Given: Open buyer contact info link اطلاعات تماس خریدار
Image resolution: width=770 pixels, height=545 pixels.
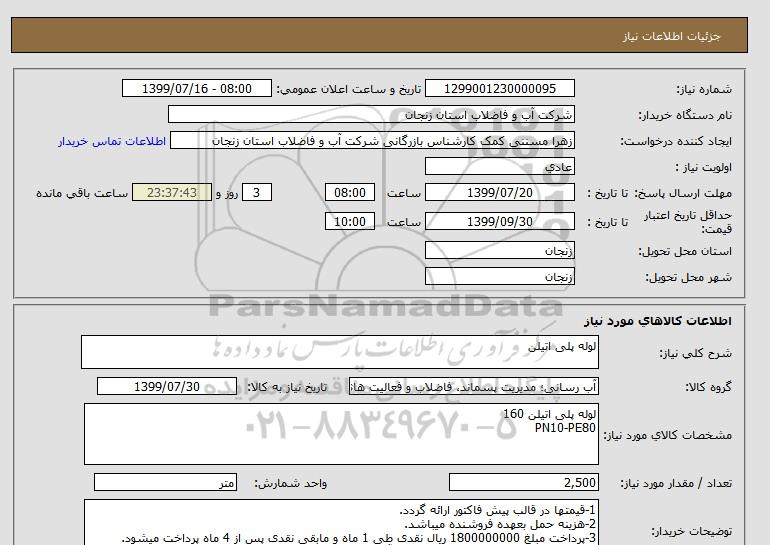Looking at the screenshot, I should 112,141.
